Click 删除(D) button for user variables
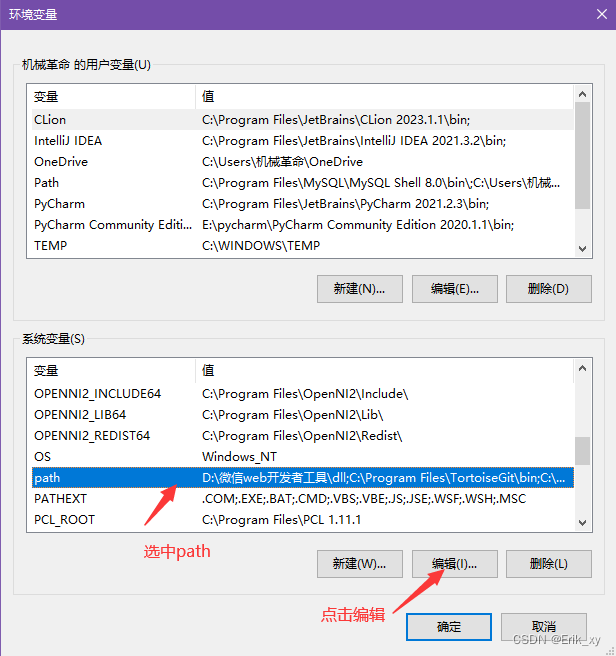Viewport: 616px width, 656px height. tap(549, 289)
